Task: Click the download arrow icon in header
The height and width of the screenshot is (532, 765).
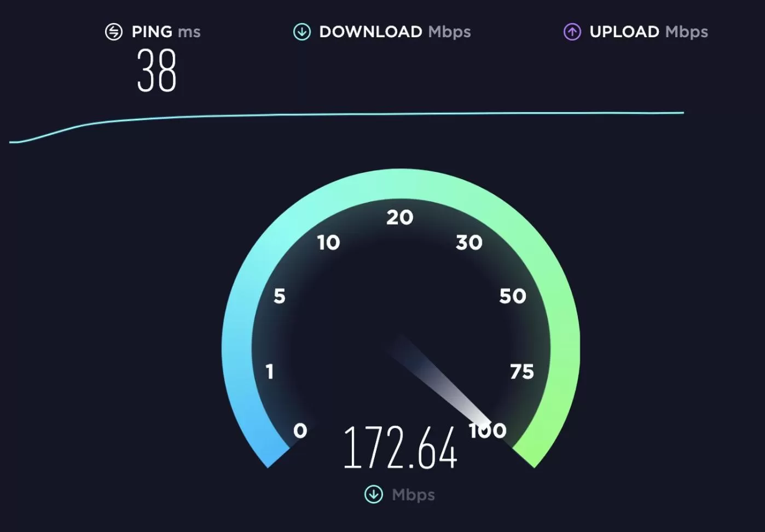Action: pos(302,32)
